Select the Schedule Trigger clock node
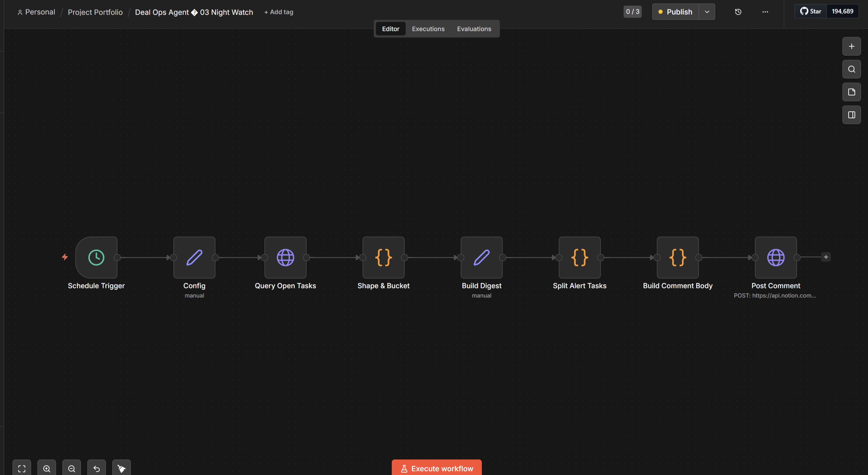 pyautogui.click(x=96, y=257)
